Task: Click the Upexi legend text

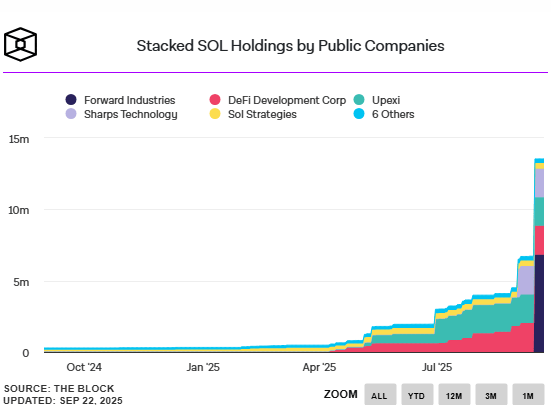Action: pos(386,100)
